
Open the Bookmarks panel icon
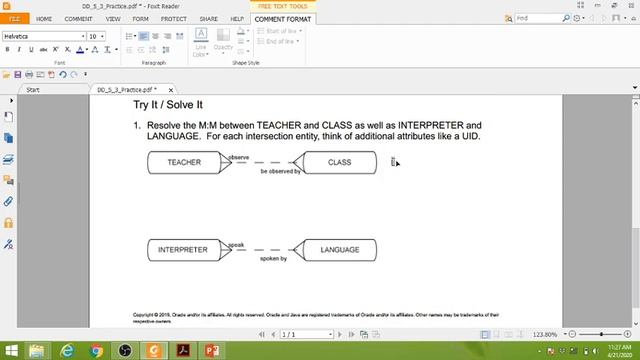[x=8, y=117]
